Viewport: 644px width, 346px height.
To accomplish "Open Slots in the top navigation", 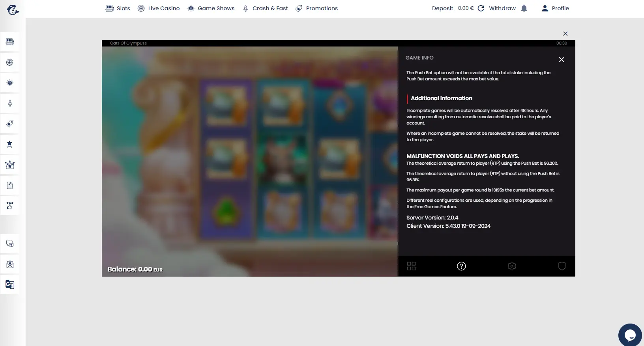I will tap(118, 8).
